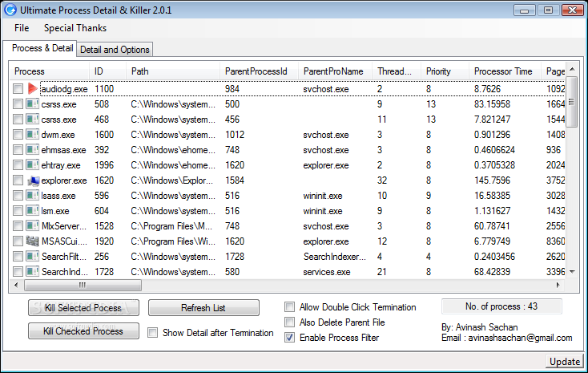Enable Also Delete Parent File option

tap(289, 322)
